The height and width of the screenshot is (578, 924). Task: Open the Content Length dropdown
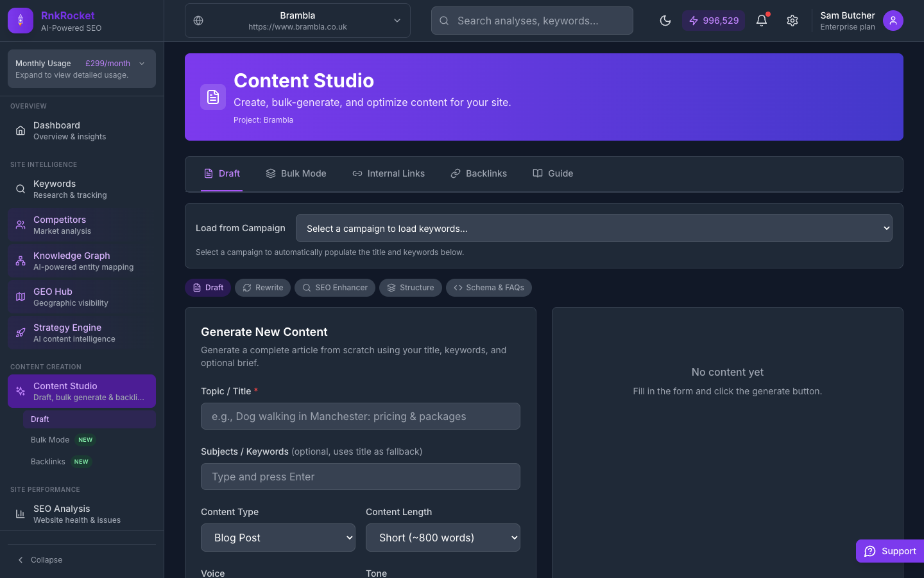[x=443, y=538]
